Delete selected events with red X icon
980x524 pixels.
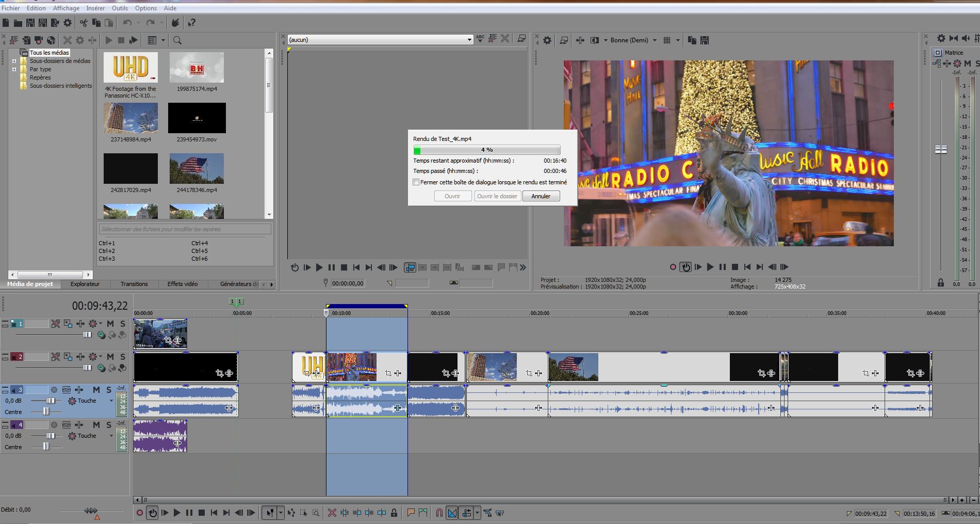(332, 513)
